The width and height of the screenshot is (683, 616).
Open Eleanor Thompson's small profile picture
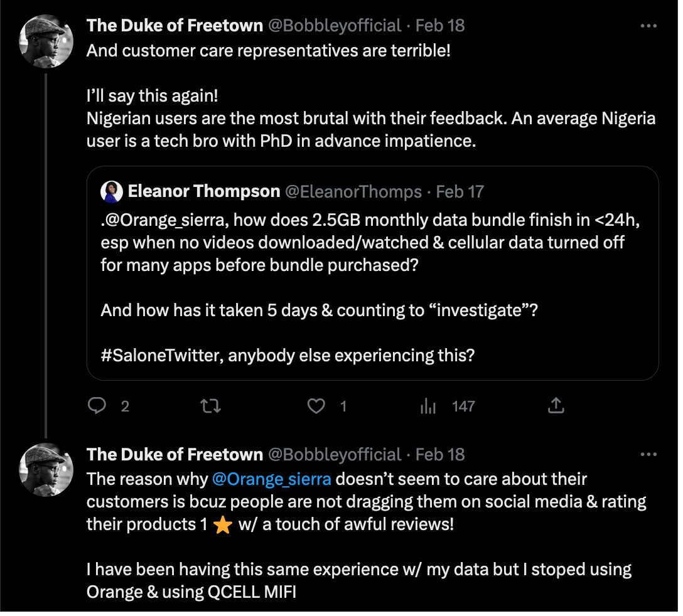click(111, 191)
